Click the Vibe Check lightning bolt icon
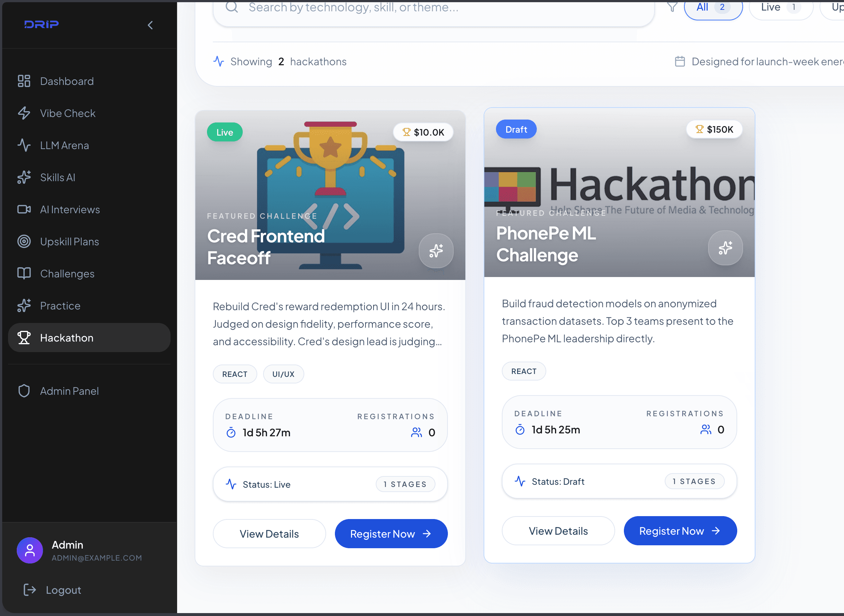 (x=24, y=113)
